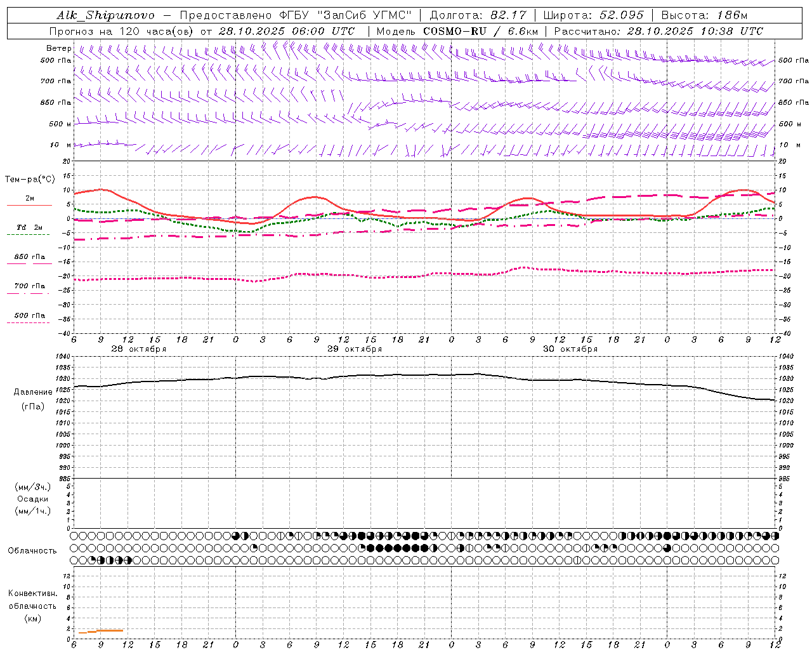Click the (гПа) unit under Давление

(x=33, y=407)
